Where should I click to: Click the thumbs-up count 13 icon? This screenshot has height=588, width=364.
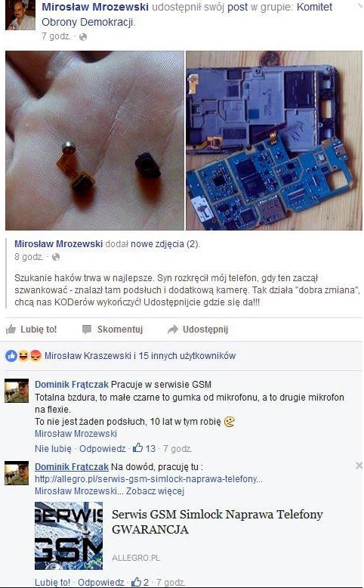pyautogui.click(x=138, y=447)
